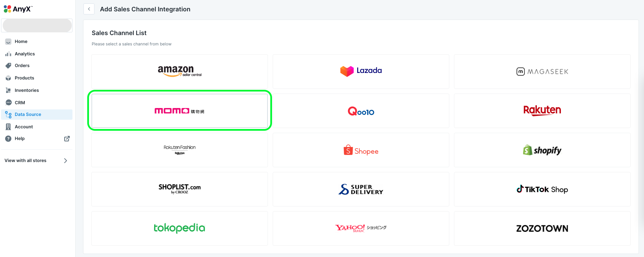644x257 pixels.
Task: Open the Account menu item
Action: click(24, 127)
